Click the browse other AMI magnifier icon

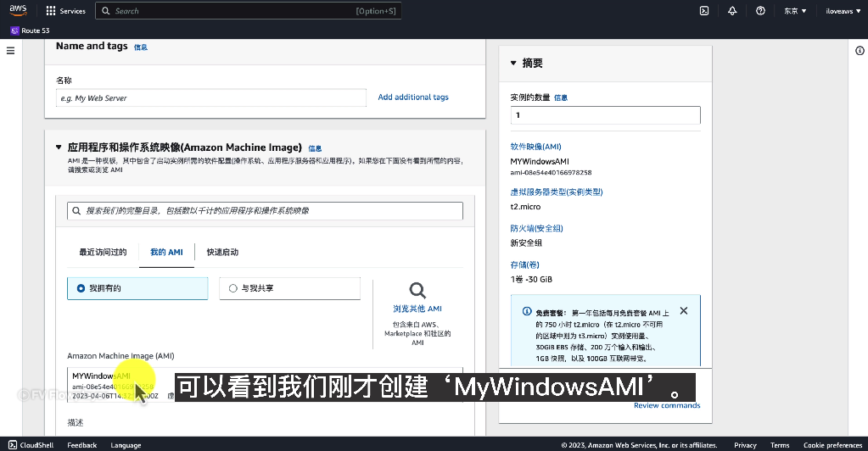click(417, 291)
